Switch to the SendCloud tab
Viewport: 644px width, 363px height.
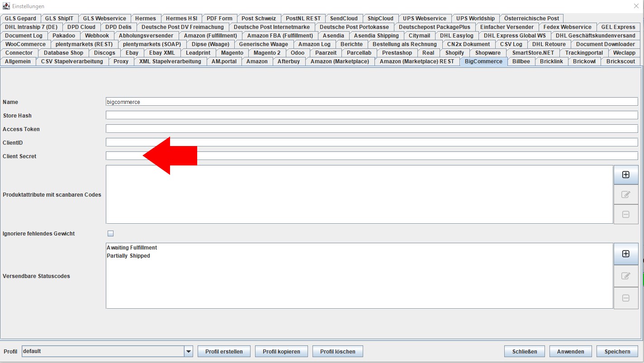(344, 19)
